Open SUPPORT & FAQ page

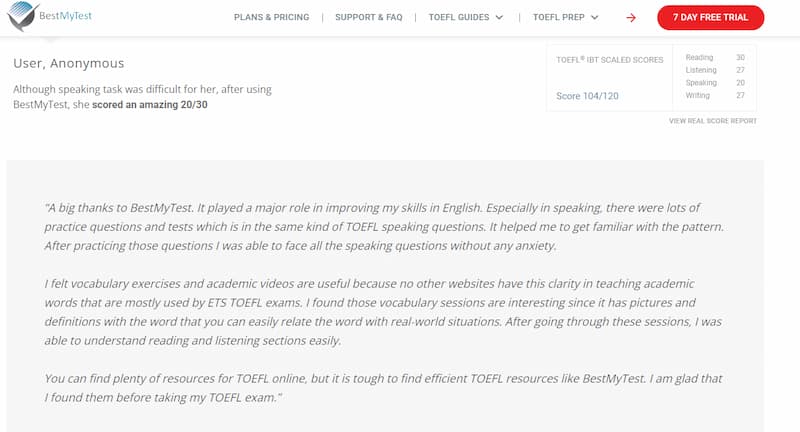369,17
